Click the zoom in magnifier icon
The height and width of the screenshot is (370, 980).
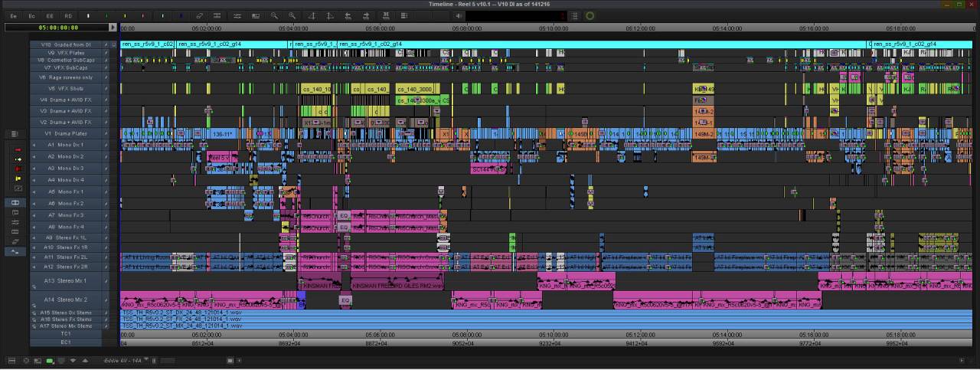(292, 15)
